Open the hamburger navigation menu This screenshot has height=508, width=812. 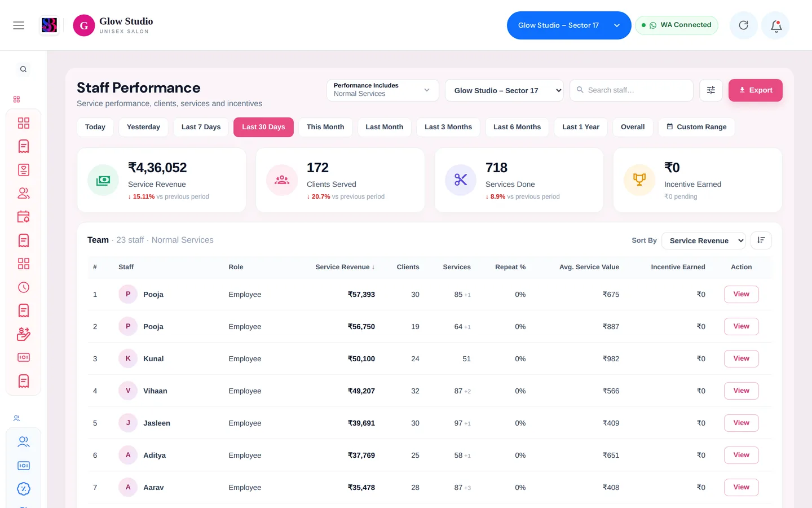[x=19, y=25]
